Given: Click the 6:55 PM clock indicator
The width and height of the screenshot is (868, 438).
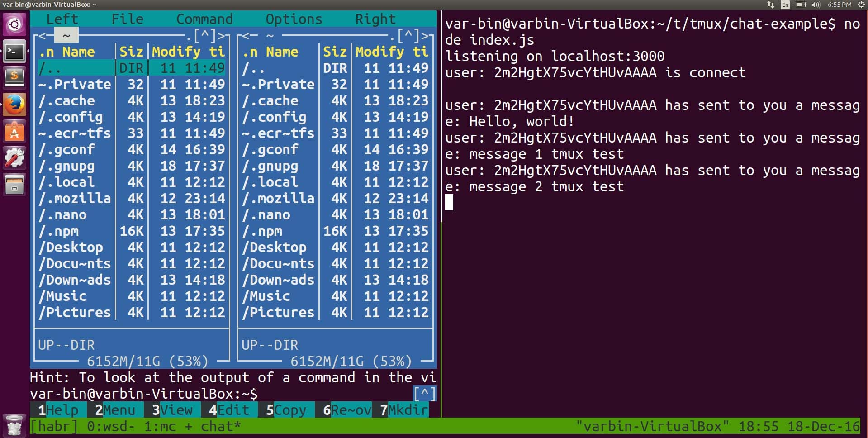Looking at the screenshot, I should pos(840,5).
